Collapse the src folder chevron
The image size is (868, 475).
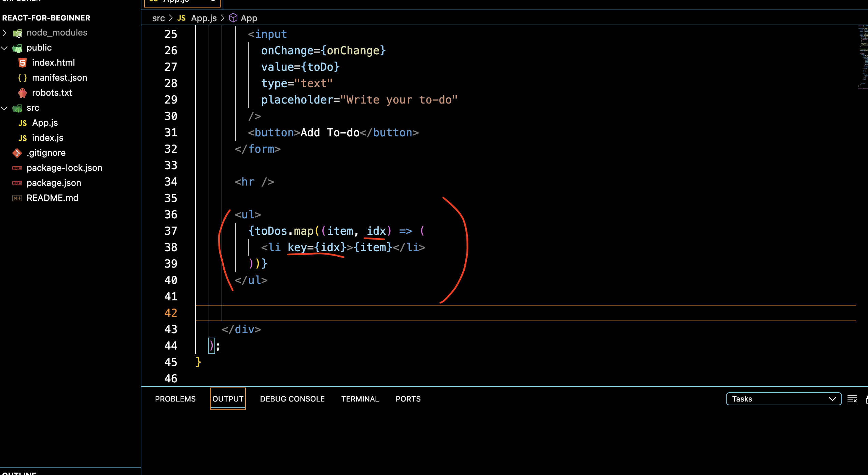[4, 108]
